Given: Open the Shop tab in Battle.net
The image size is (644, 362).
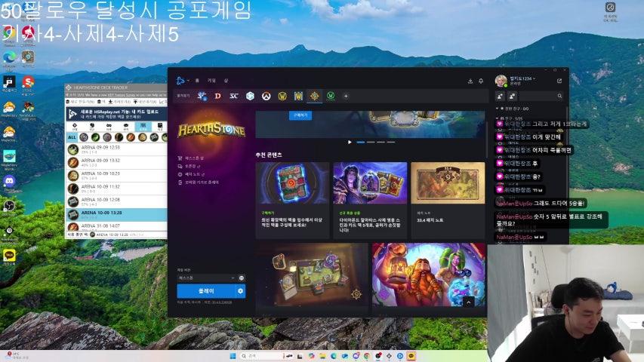Looking at the screenshot, I should coord(226,81).
